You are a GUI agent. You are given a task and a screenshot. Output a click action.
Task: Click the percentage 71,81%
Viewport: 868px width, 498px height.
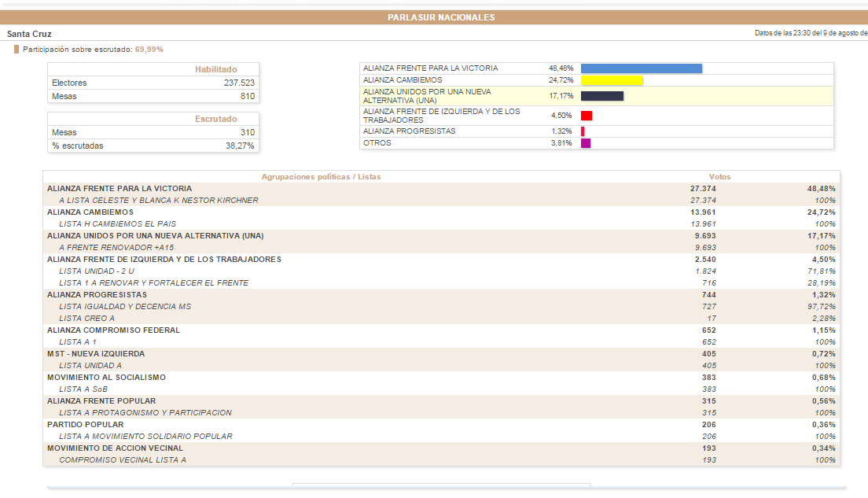pyautogui.click(x=822, y=271)
